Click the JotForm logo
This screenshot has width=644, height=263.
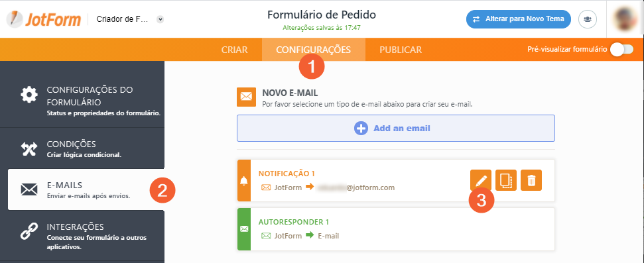43,19
